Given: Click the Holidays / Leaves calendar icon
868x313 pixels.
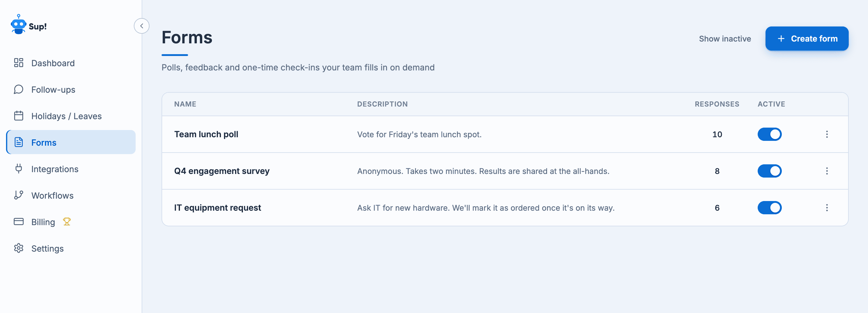Looking at the screenshot, I should coord(18,116).
